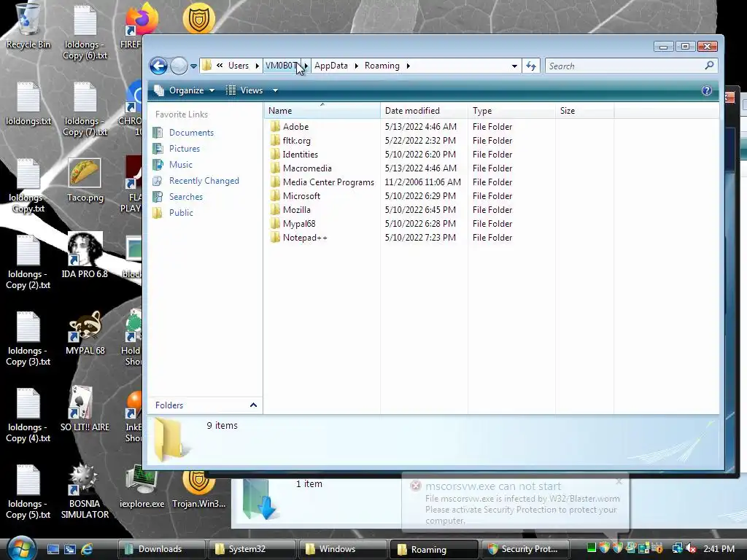The height and width of the screenshot is (560, 747).
Task: Select the Media Center Programs folder
Action: pos(328,182)
